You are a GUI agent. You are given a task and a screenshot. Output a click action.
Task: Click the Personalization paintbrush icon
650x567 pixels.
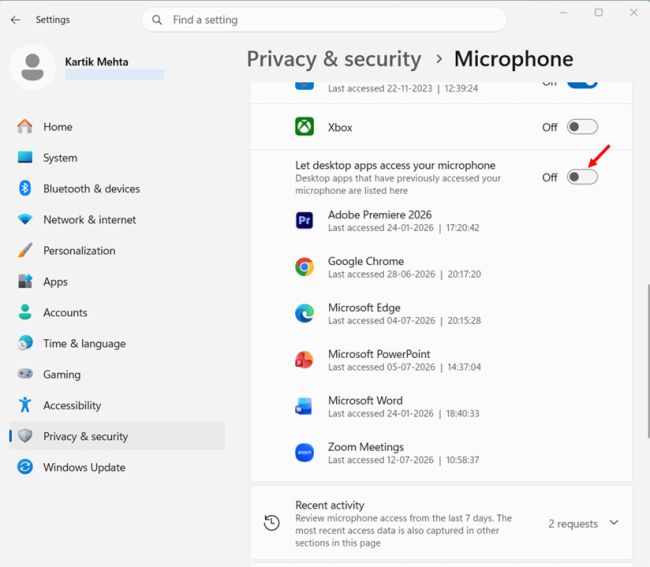pos(25,250)
